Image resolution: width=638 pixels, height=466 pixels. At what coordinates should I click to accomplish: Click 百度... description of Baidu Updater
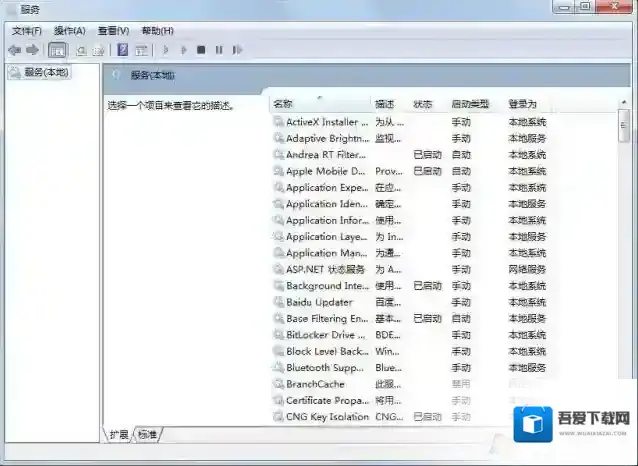pyautogui.click(x=388, y=302)
